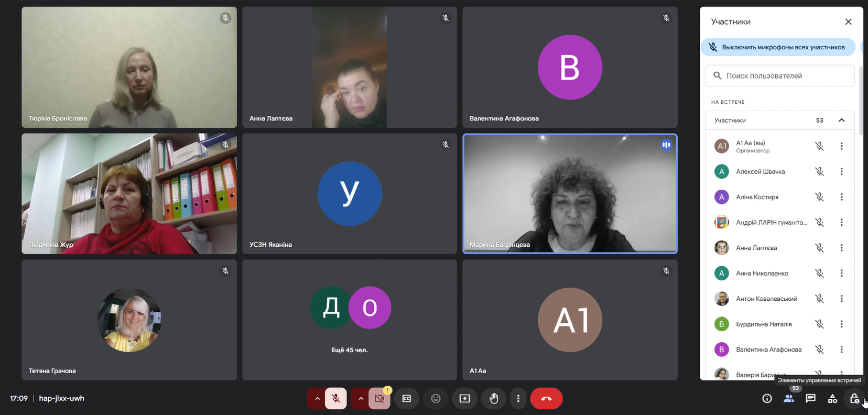
Task: Turn on captions in bottom toolbar
Action: coord(407,399)
